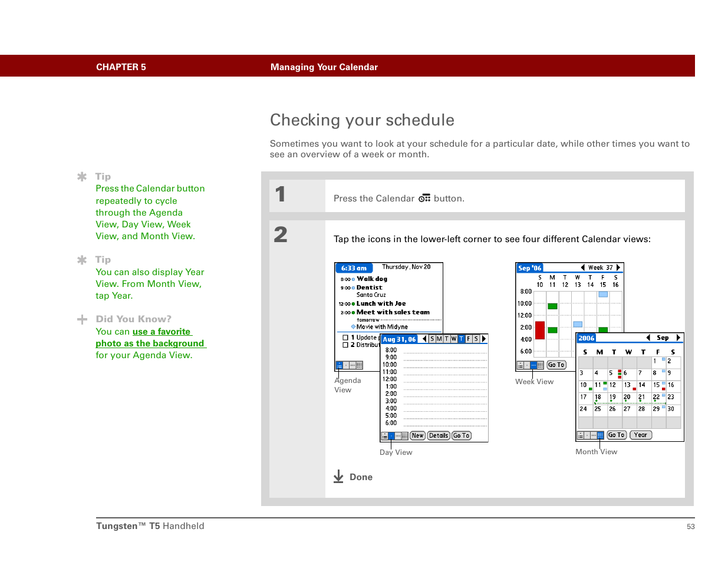Screen dimensions: 728x562
Task: Tap Agenda View icon in Day View screen
Action: (x=385, y=436)
